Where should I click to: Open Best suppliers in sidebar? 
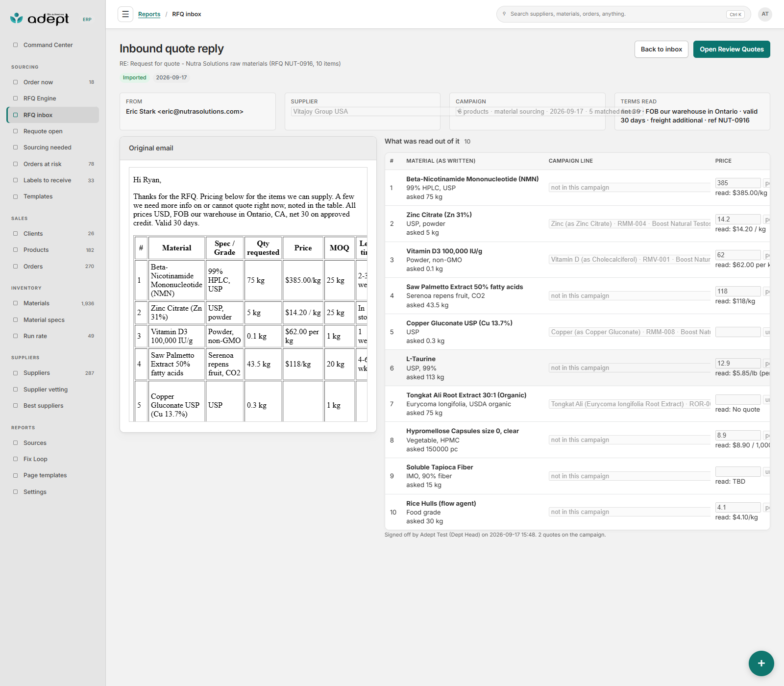(53, 406)
